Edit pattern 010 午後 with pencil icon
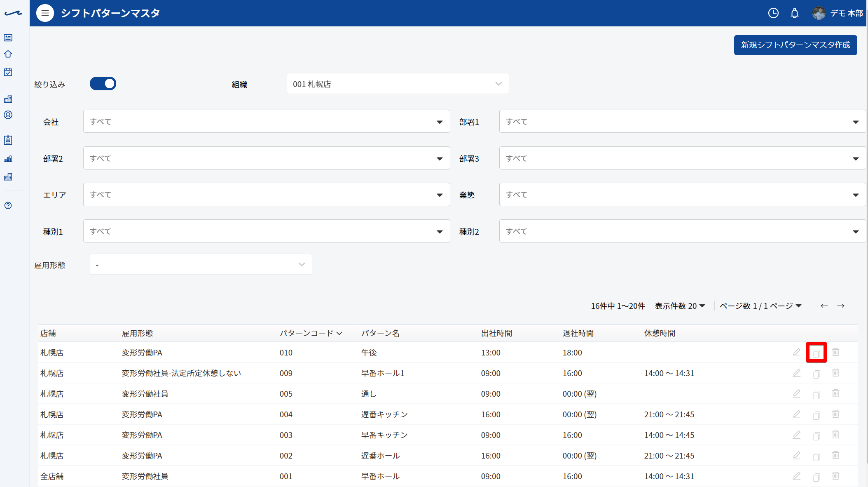The width and height of the screenshot is (868, 487). point(797,352)
